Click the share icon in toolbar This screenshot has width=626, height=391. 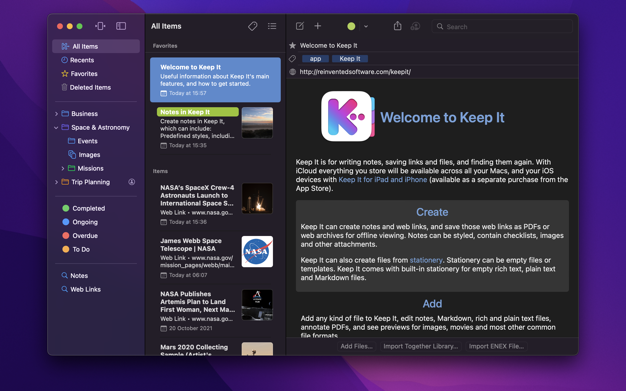point(397,26)
